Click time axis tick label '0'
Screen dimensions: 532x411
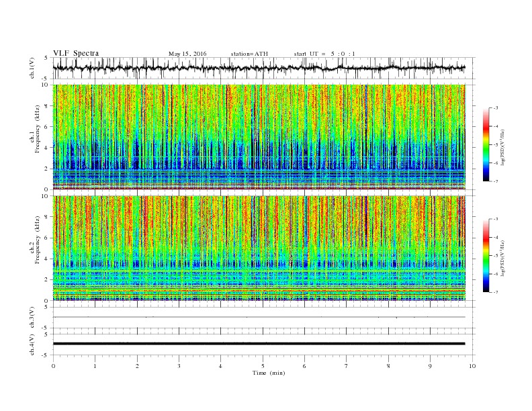(x=53, y=366)
